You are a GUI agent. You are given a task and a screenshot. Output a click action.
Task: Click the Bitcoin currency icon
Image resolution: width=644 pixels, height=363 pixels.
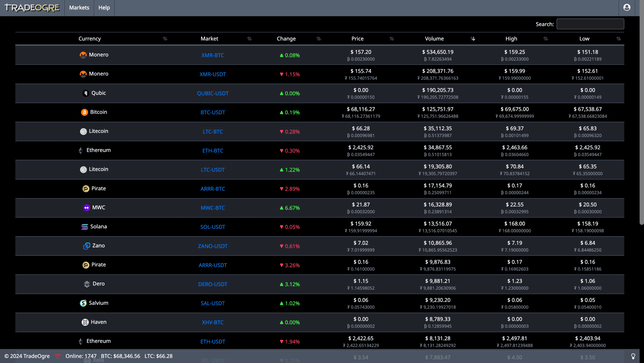[x=84, y=112]
